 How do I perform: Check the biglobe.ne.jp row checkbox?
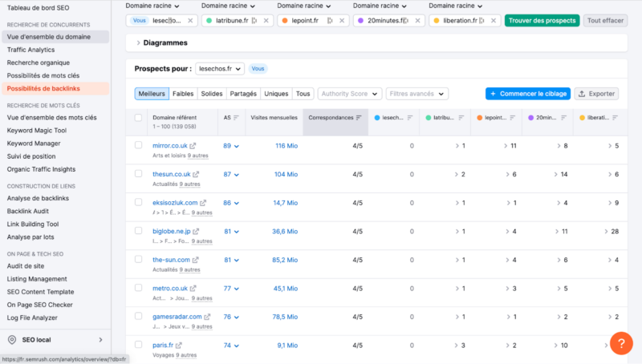[138, 231]
